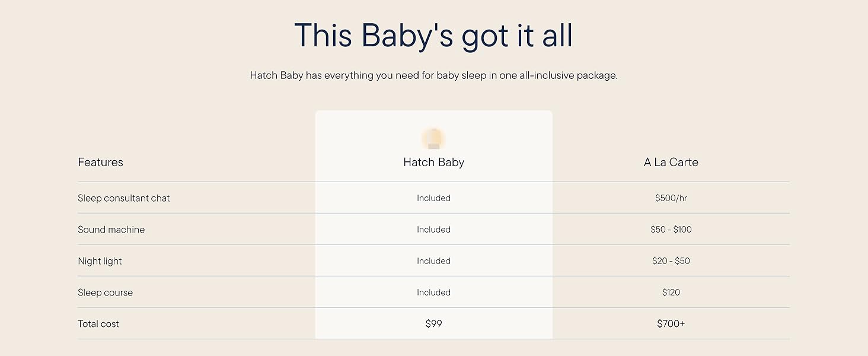Click the Total cost row label
868x356 pixels.
click(x=98, y=324)
